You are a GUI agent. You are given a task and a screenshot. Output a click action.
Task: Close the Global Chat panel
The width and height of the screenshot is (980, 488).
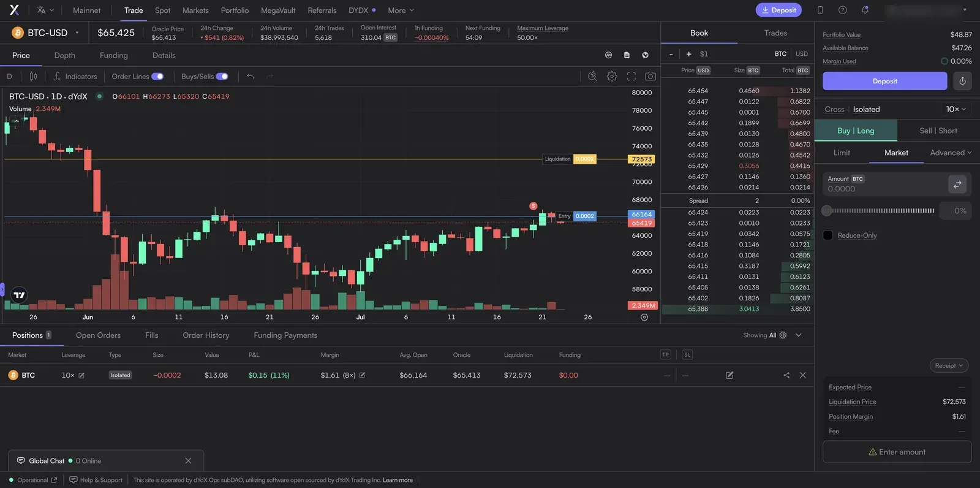point(188,461)
